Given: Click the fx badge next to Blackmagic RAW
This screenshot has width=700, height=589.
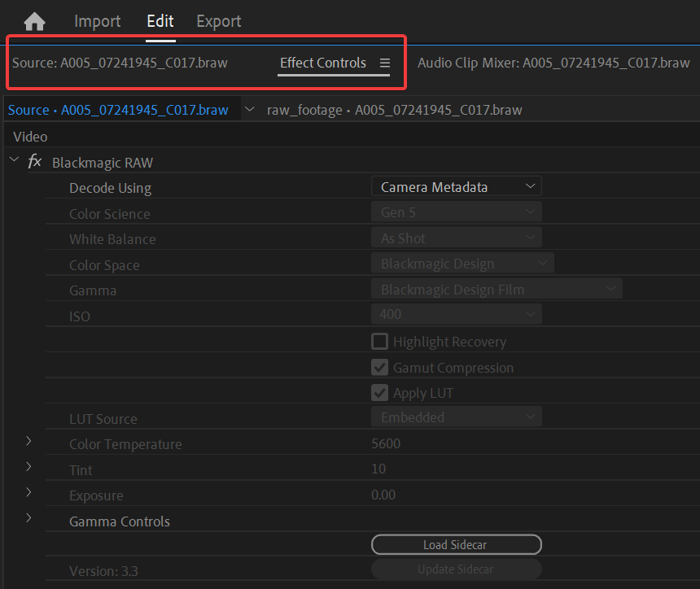Looking at the screenshot, I should pos(34,162).
